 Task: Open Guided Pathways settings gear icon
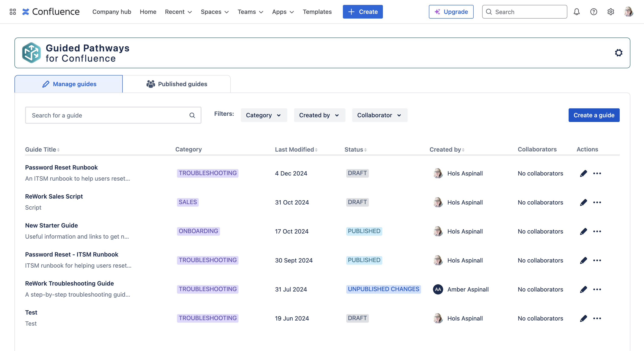[618, 53]
